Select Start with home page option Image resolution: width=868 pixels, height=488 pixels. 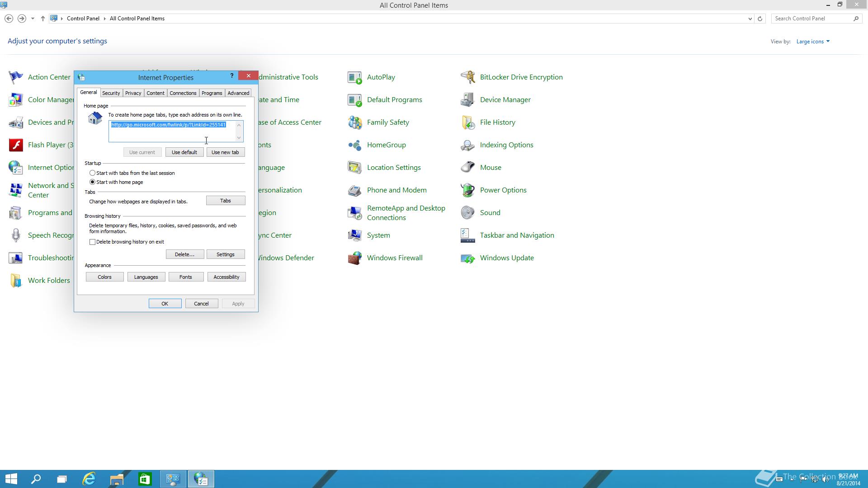pyautogui.click(x=92, y=182)
